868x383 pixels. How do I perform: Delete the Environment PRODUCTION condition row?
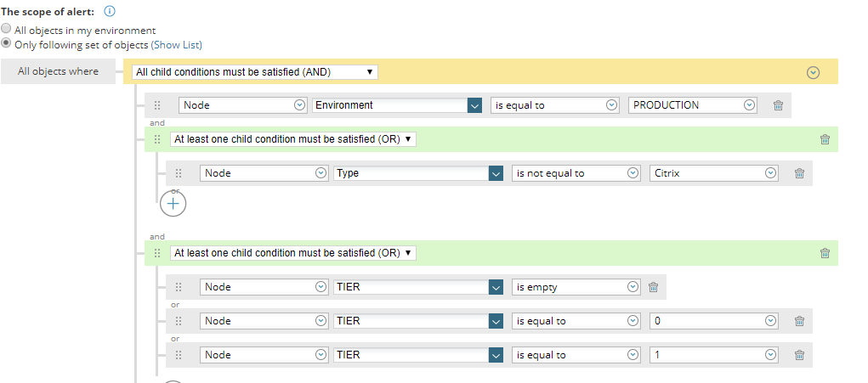pos(778,105)
